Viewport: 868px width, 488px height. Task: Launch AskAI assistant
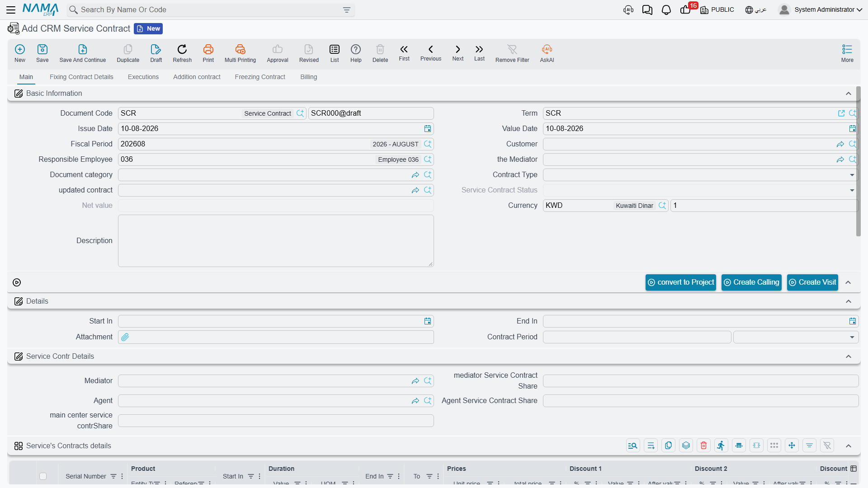547,53
